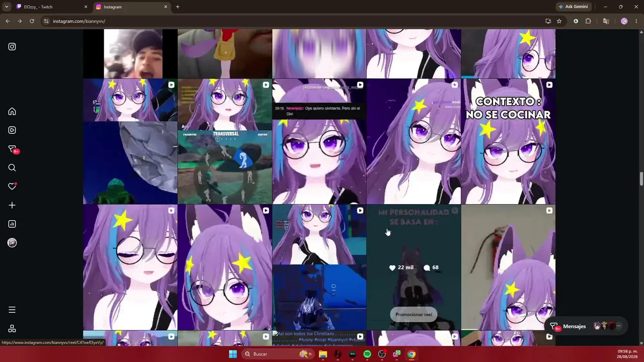Open the Meta apps icon at the sidebar bottom
This screenshot has width=644, height=362.
pyautogui.click(x=12, y=329)
